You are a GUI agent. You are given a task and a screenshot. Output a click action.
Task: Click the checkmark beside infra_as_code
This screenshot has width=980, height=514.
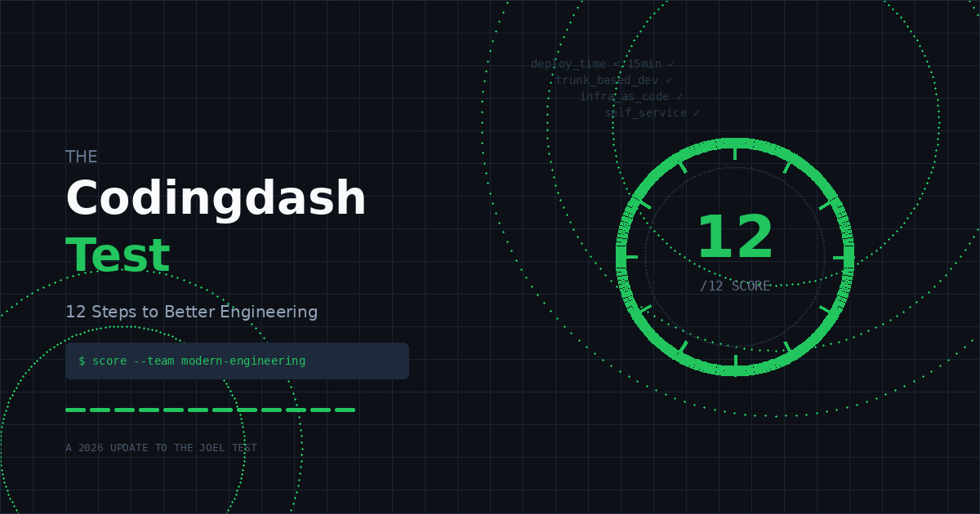coord(680,96)
